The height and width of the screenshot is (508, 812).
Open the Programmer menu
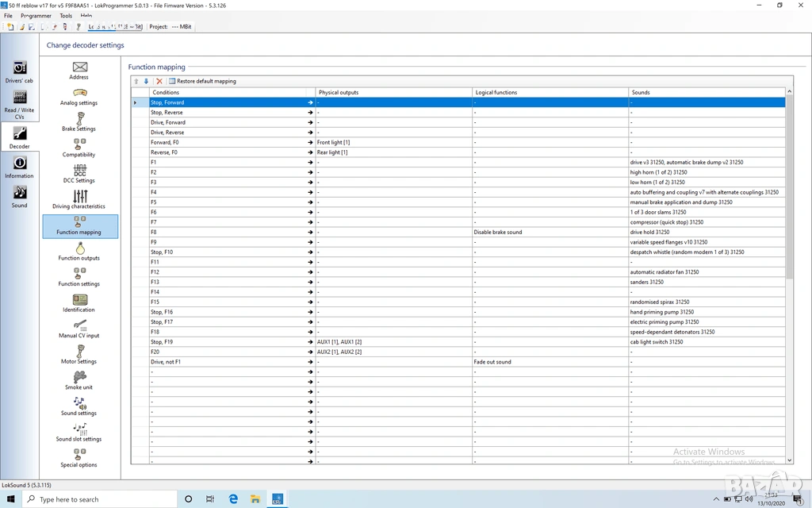point(36,16)
